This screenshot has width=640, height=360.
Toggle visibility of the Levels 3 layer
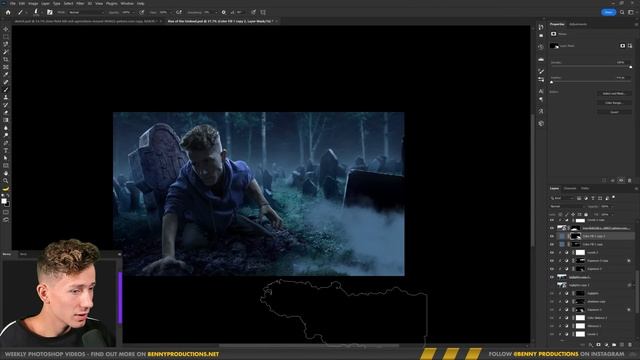552,253
